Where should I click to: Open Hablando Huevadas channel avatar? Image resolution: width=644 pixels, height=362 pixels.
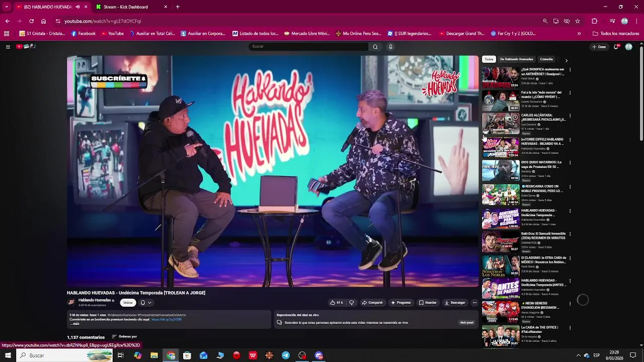pos(71,302)
